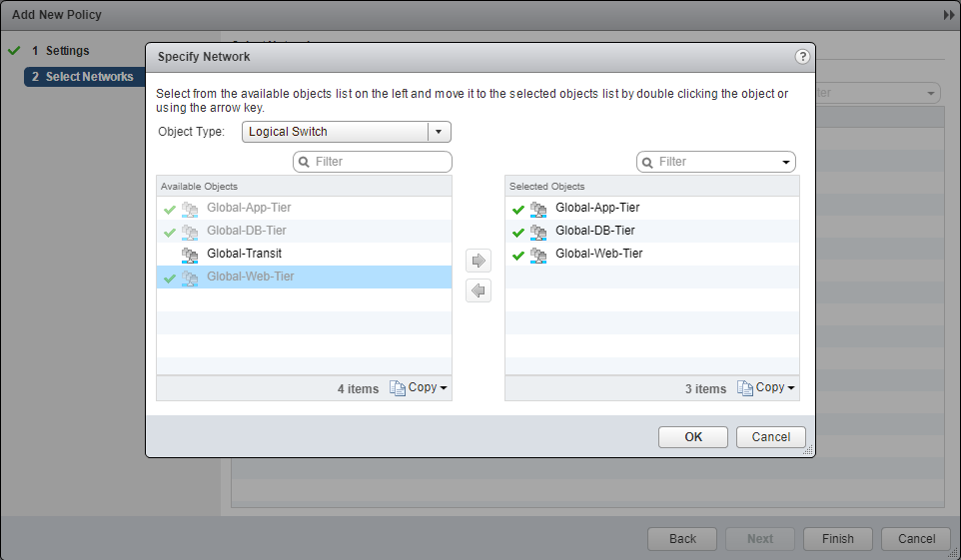Click the Available Objects filter field

click(380, 162)
